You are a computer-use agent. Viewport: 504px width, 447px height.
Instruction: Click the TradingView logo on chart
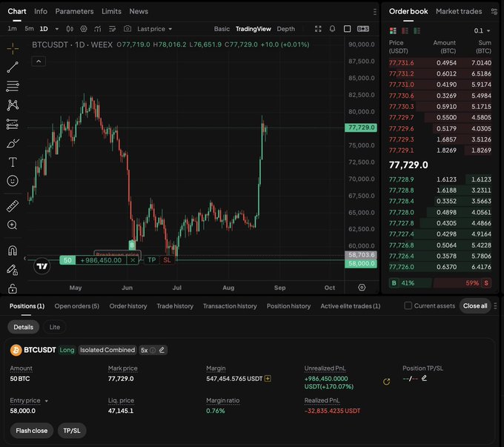tap(42, 266)
